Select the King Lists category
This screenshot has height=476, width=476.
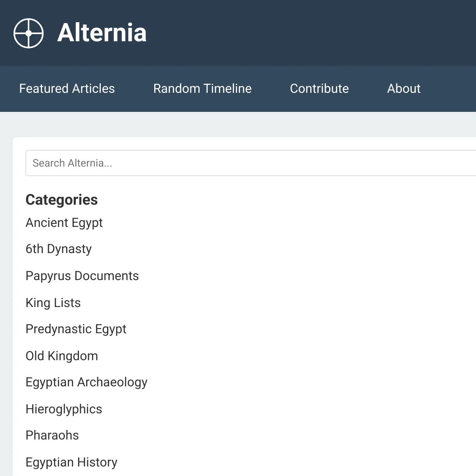coord(53,303)
